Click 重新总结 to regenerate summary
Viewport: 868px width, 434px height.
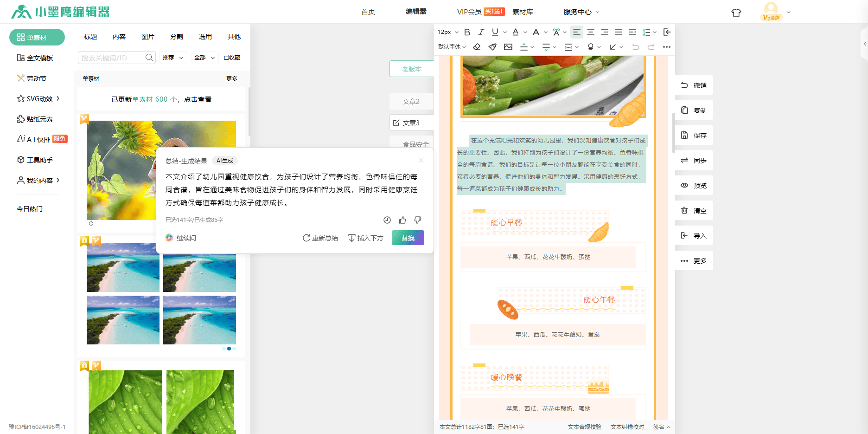[320, 238]
